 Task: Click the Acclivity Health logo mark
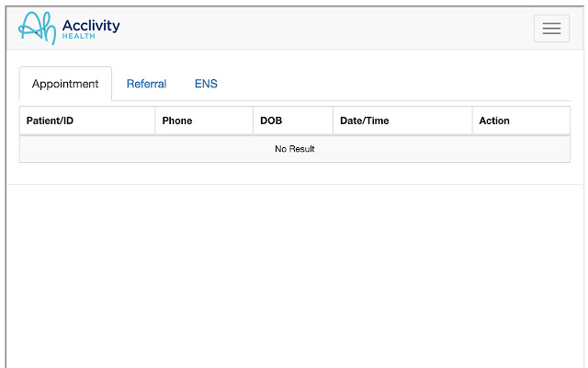click(38, 28)
